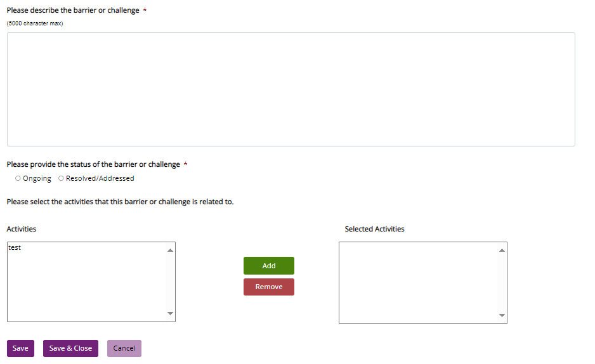The width and height of the screenshot is (595, 364).
Task: Select the "test" item in Activities list
Action: click(x=15, y=248)
